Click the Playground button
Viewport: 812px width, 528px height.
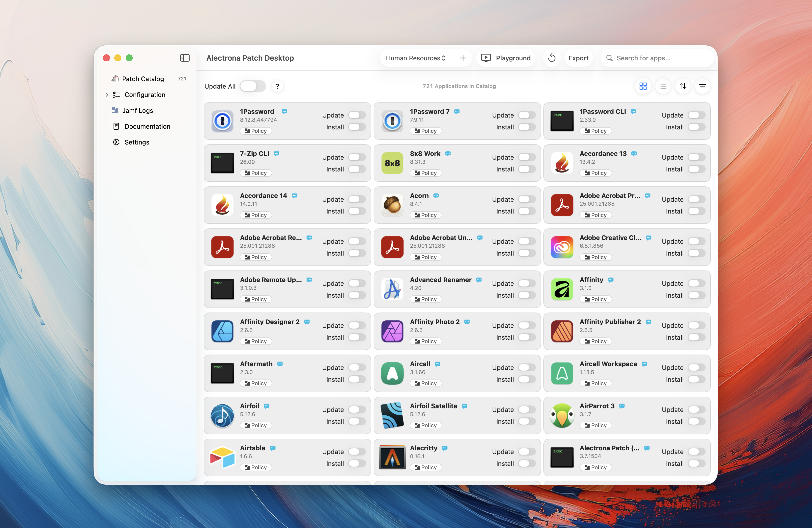pos(505,58)
